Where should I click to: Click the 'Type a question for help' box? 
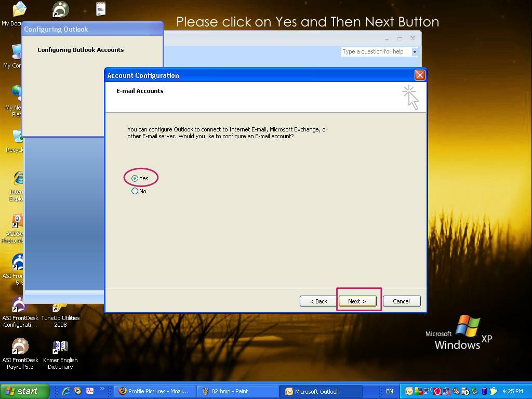376,51
